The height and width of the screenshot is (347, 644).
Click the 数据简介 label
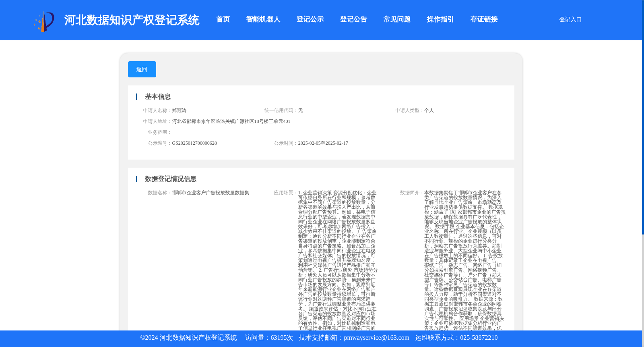click(x=412, y=193)
